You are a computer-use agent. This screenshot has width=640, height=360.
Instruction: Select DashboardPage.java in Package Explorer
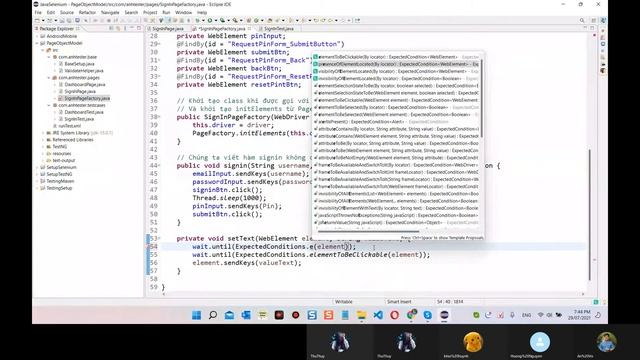tap(84, 84)
